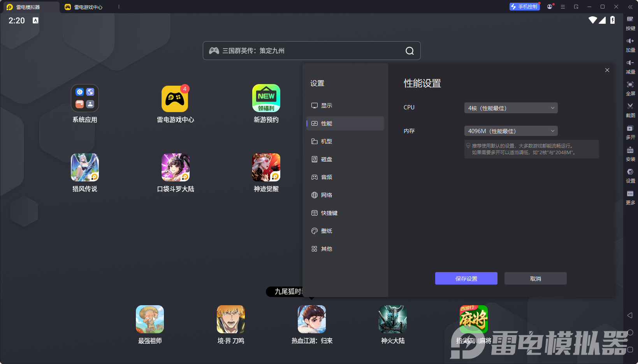Open the 内存 memory size dropdown
The image size is (638, 364).
(x=511, y=131)
